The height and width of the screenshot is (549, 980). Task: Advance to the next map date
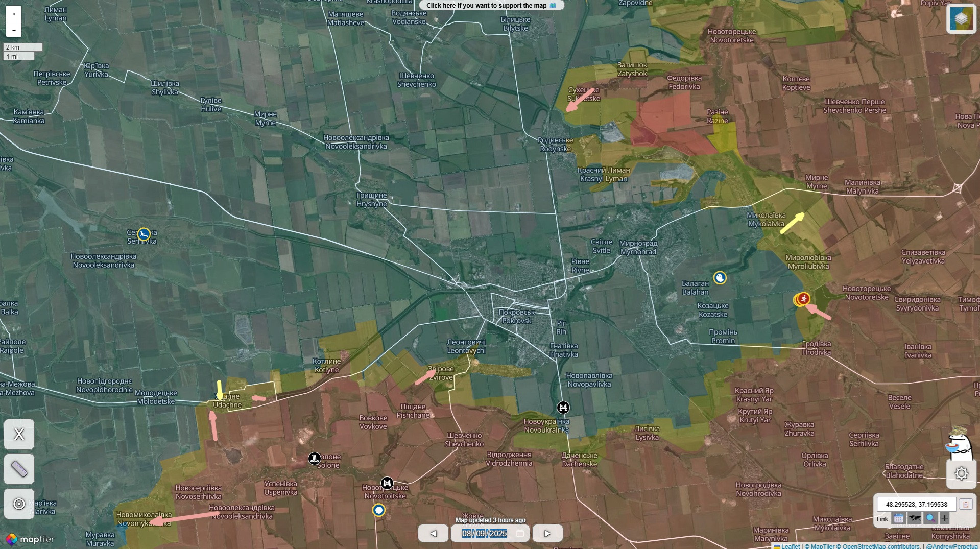[547, 533]
